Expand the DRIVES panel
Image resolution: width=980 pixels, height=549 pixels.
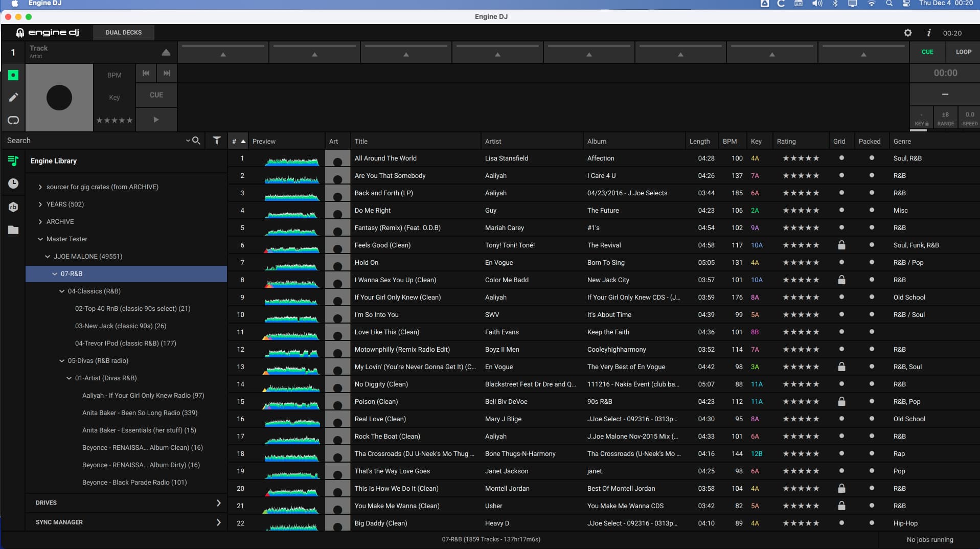coord(218,503)
